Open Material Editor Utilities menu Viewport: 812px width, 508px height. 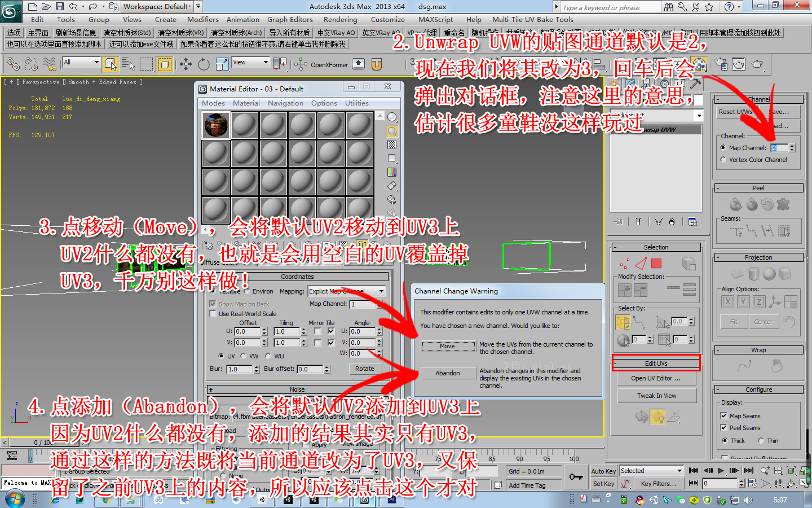[x=357, y=103]
